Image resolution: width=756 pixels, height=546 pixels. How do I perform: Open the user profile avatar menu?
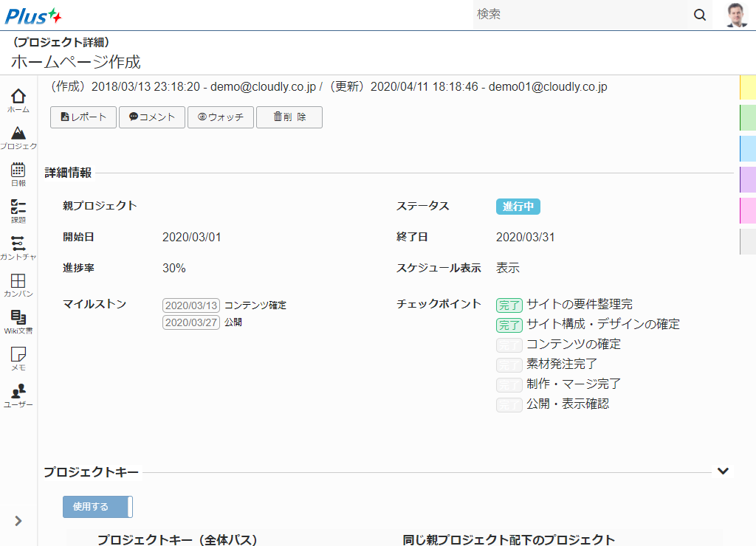pos(736,15)
